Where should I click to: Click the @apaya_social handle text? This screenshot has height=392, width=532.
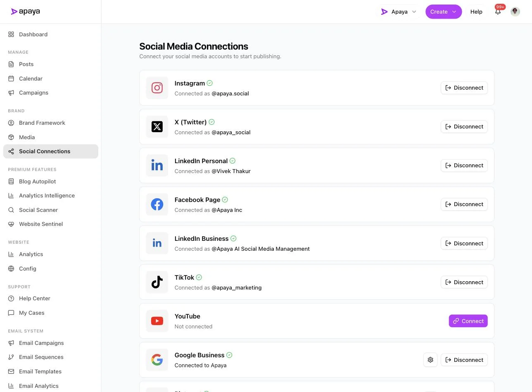(x=231, y=132)
